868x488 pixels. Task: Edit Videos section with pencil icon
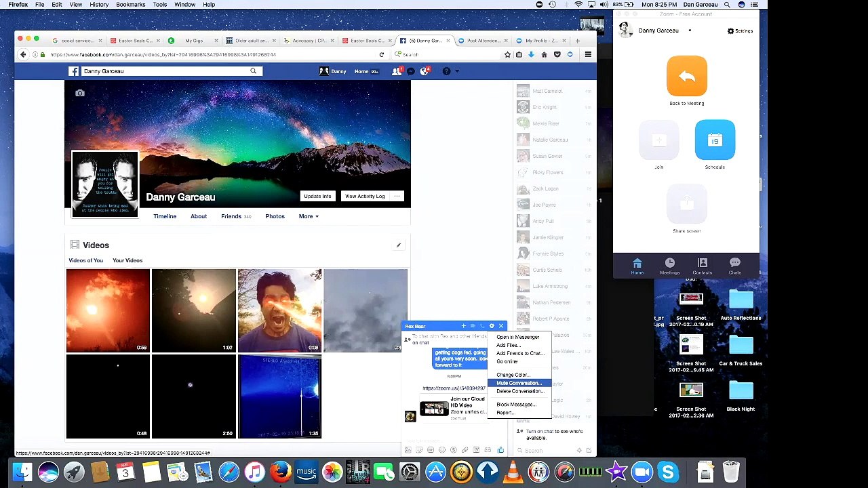[399, 245]
